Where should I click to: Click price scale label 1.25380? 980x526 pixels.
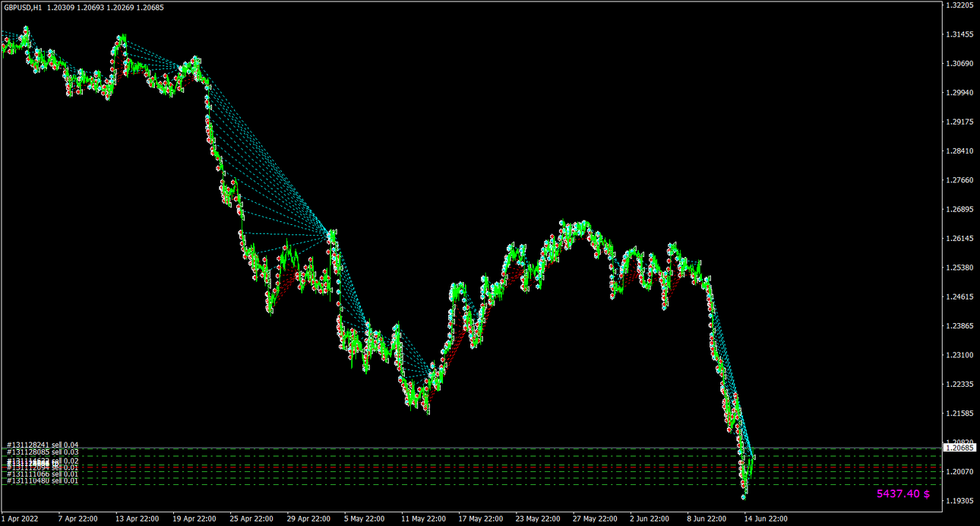click(959, 268)
